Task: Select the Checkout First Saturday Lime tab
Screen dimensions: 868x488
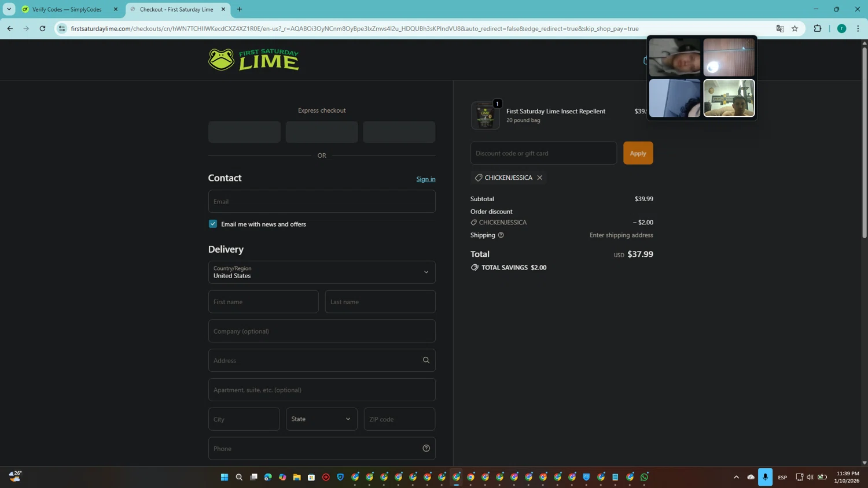Action: [x=178, y=9]
